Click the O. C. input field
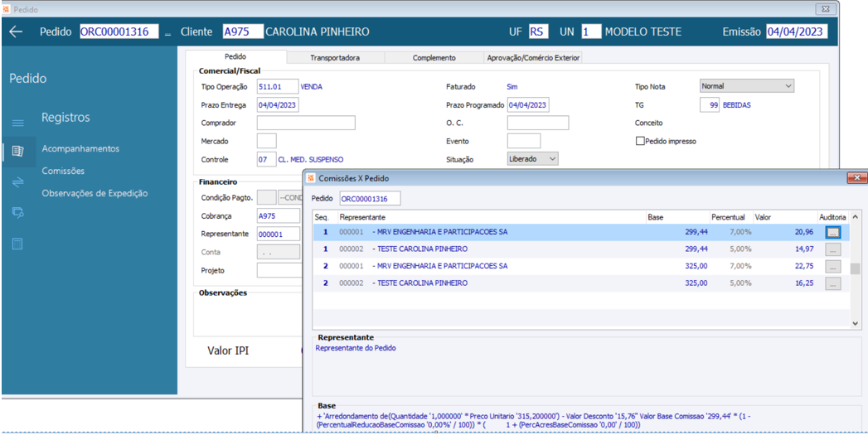868x435 pixels. point(538,123)
